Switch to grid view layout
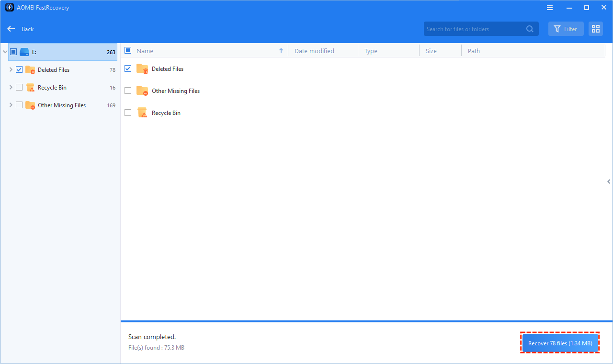This screenshot has height=364, width=613. coord(595,29)
